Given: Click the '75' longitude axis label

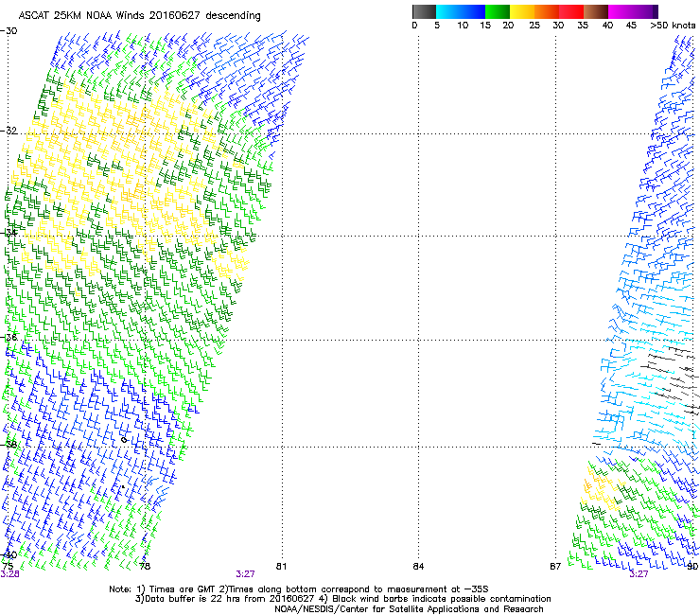Looking at the screenshot, I should pyautogui.click(x=8, y=566).
